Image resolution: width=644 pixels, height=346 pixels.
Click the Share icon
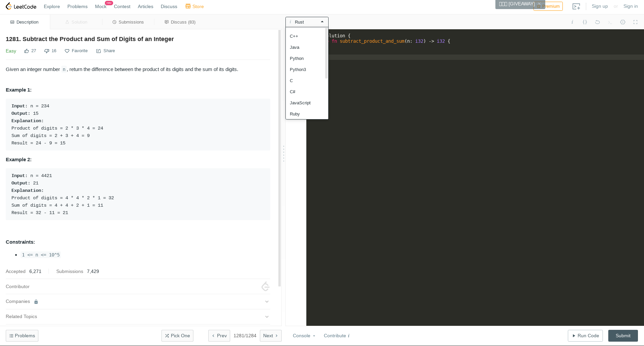(98, 51)
